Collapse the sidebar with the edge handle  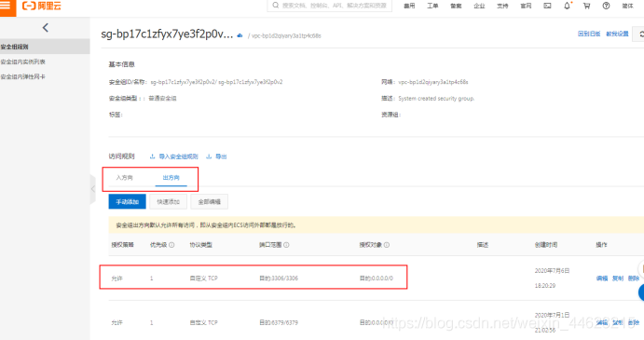(93, 189)
